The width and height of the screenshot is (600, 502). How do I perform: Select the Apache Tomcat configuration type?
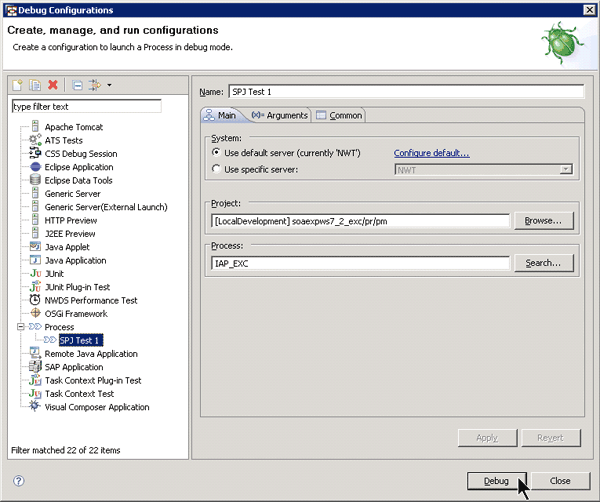pyautogui.click(x=73, y=127)
